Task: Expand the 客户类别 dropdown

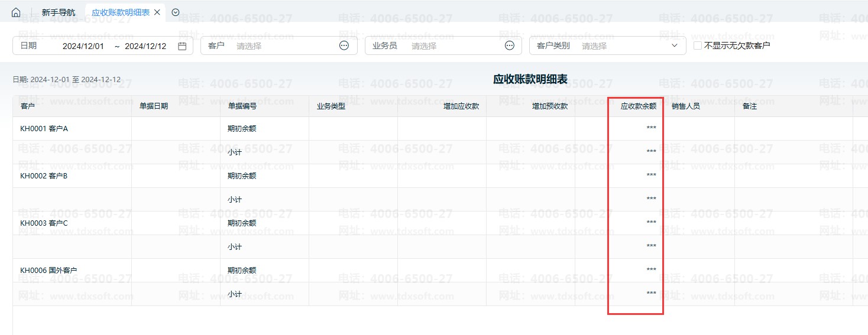Action: (x=675, y=45)
